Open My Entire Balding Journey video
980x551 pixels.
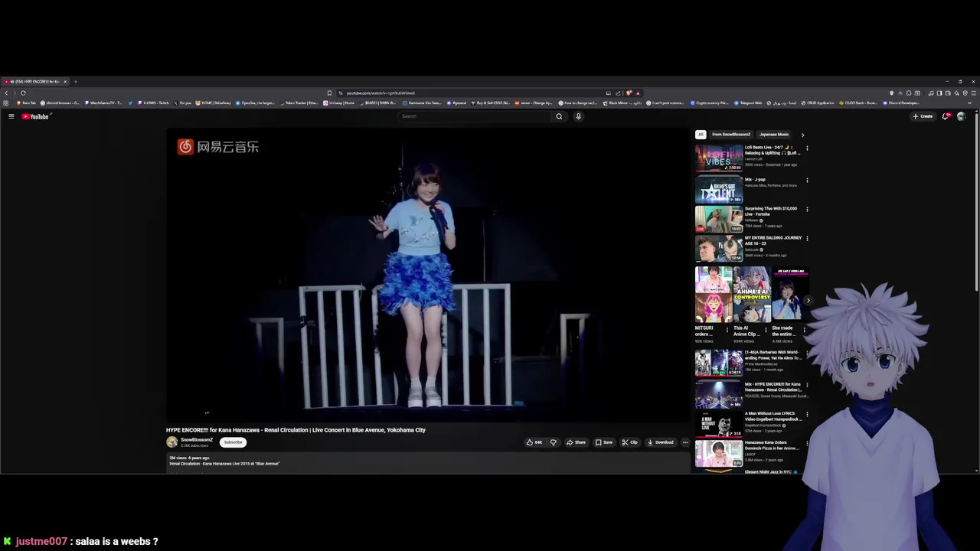[x=719, y=248]
